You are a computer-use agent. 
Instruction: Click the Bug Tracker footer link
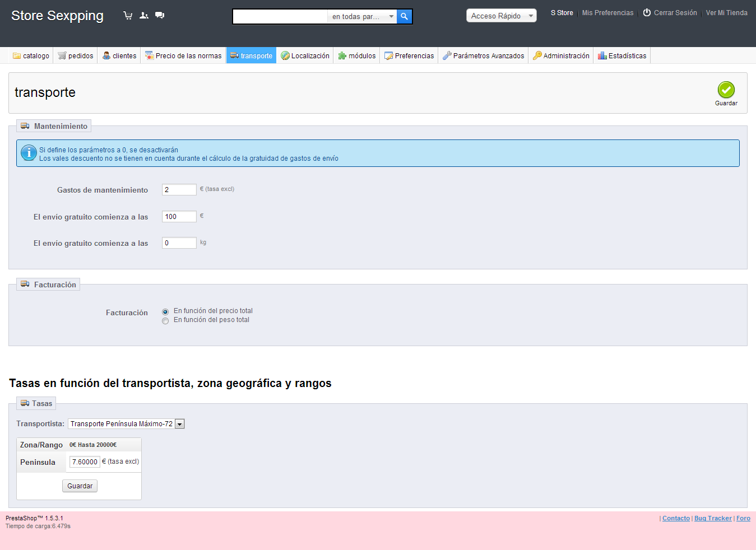coord(713,518)
